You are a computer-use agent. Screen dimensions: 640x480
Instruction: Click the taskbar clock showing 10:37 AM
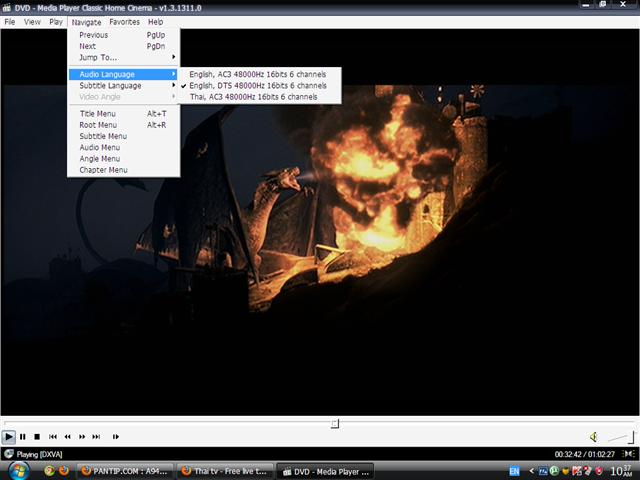pos(623,471)
